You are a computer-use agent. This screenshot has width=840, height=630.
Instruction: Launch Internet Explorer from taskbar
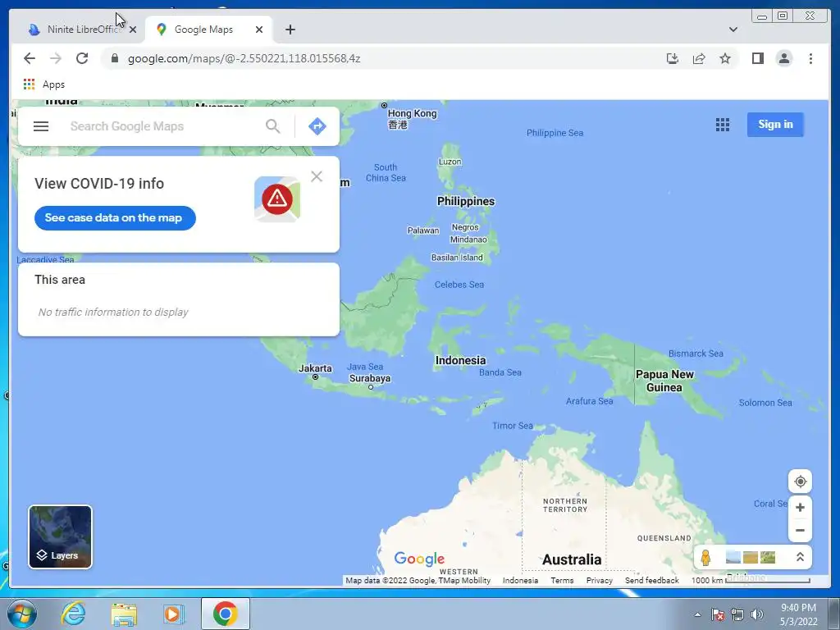(73, 614)
